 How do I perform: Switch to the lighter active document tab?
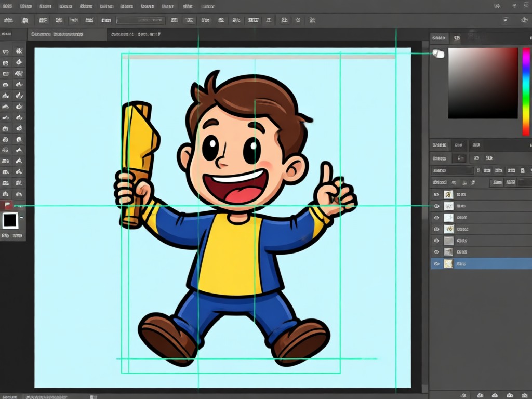point(67,34)
